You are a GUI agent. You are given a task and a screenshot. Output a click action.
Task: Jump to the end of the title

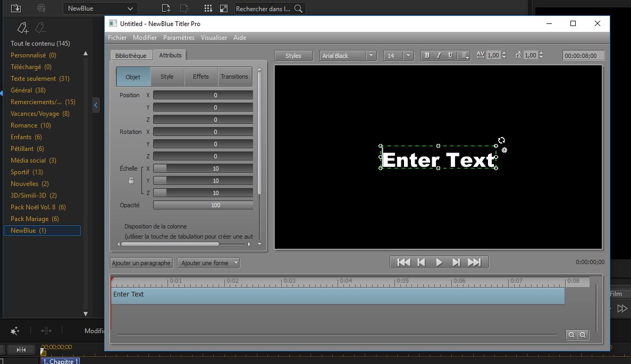coord(474,262)
